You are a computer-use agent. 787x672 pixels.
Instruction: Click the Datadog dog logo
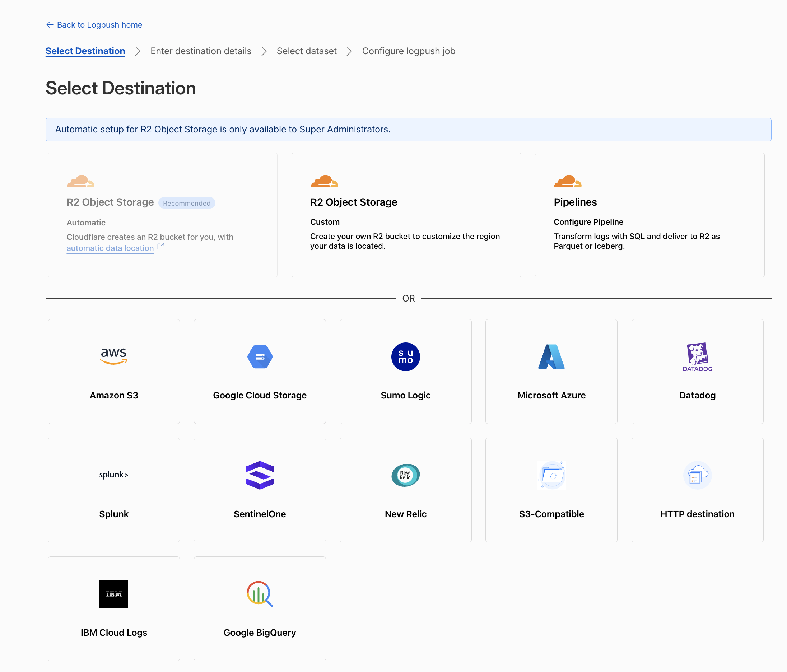click(x=697, y=357)
